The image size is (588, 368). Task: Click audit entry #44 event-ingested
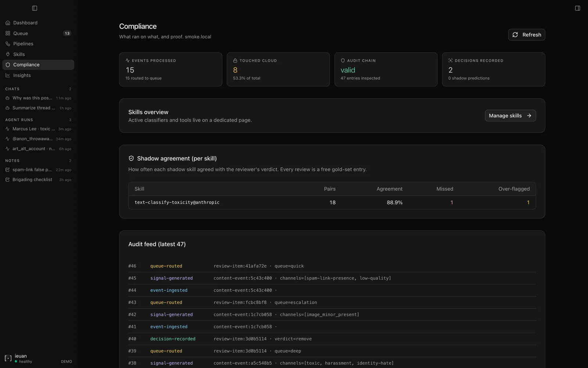[332, 290]
